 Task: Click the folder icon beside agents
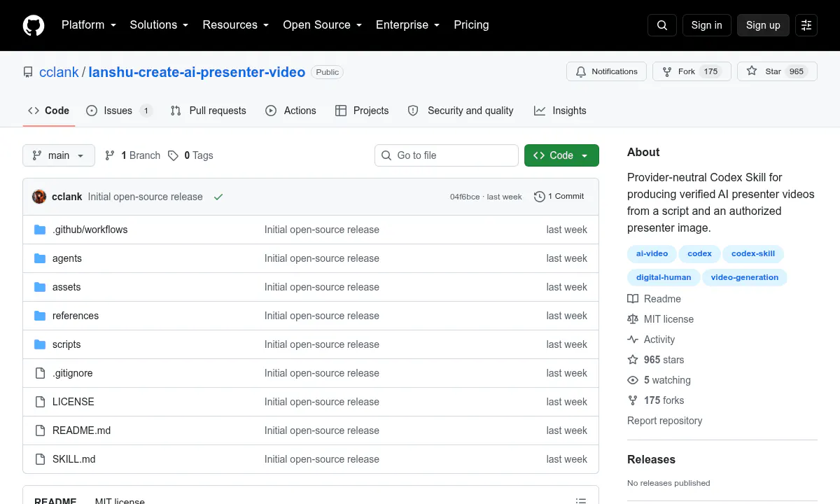(40, 258)
